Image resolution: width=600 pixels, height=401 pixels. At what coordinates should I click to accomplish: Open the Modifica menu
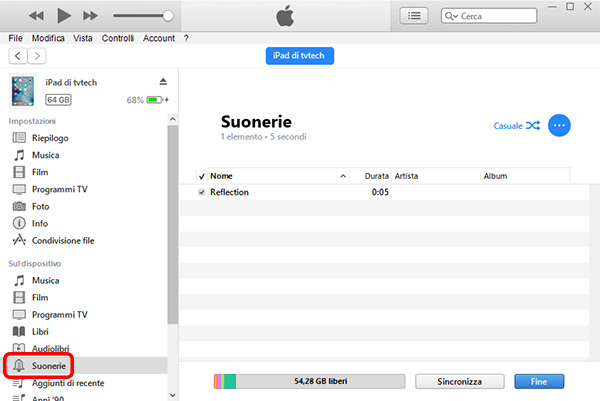pos(48,38)
